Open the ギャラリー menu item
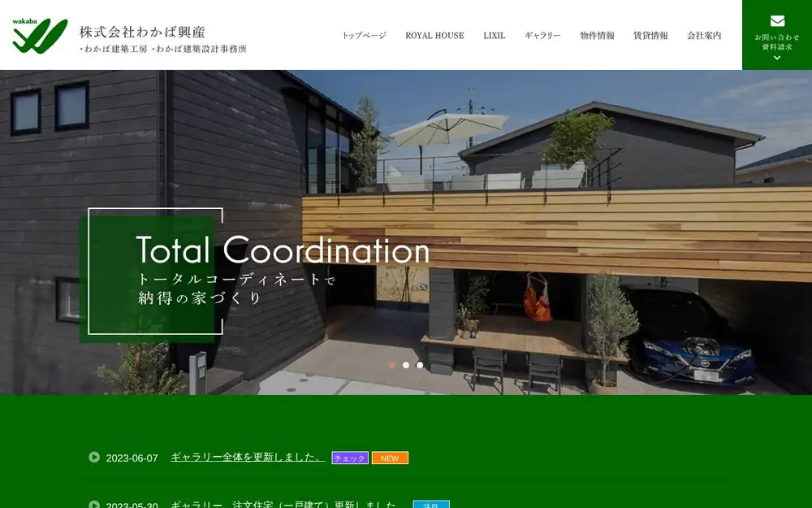 point(542,35)
